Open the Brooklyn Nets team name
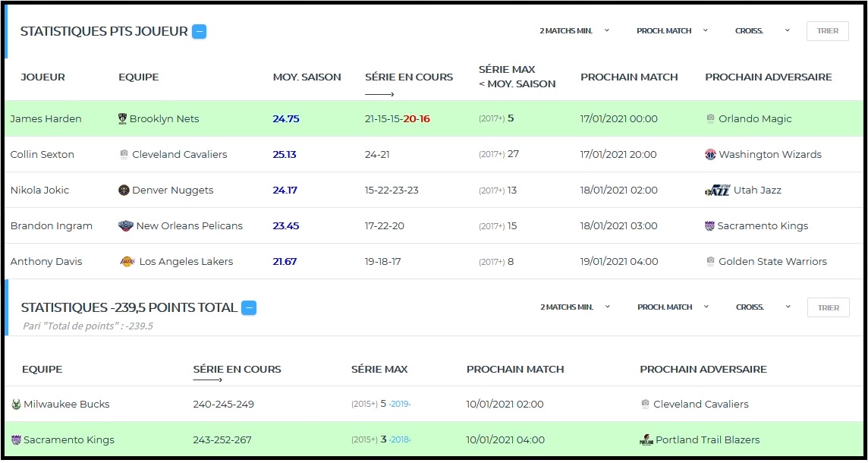The height and width of the screenshot is (463, 868). (x=165, y=118)
